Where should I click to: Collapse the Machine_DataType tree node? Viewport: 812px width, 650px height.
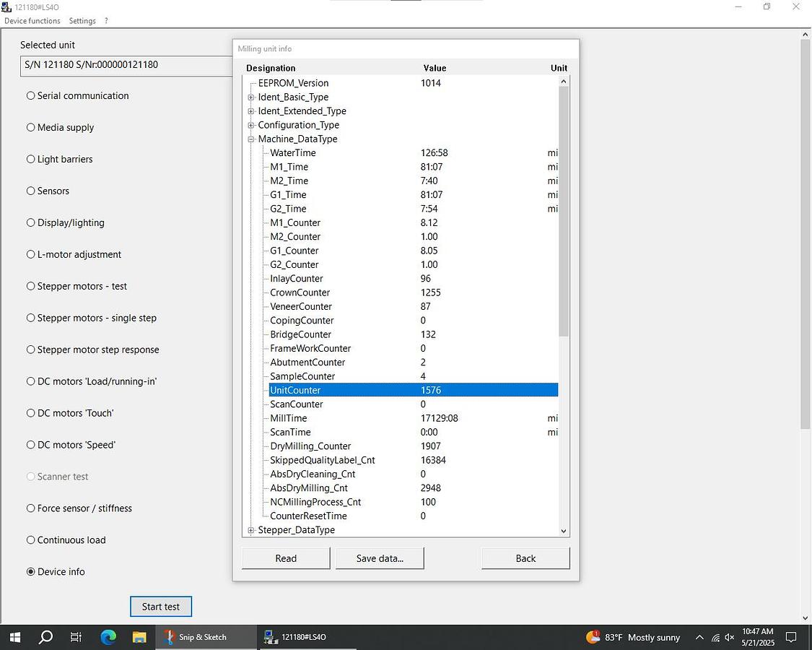251,139
